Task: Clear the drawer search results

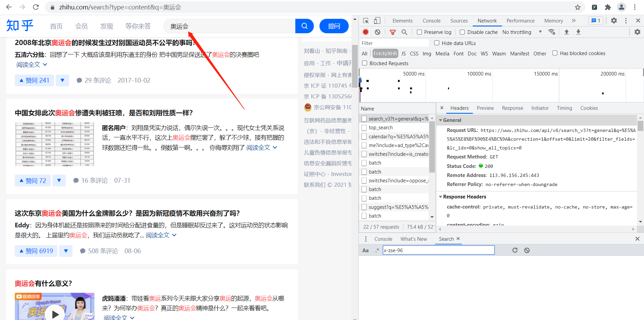Action: [527, 250]
